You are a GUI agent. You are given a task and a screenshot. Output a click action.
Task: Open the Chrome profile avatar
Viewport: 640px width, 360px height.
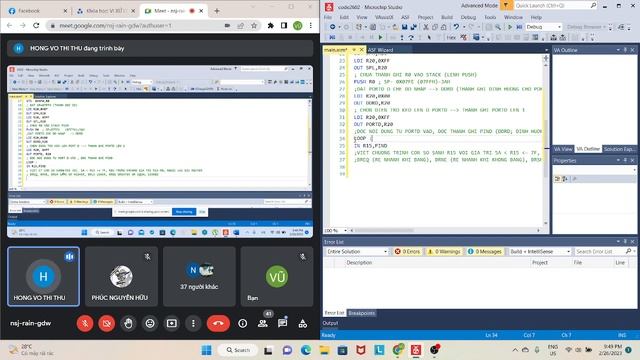pyautogui.click(x=298, y=25)
